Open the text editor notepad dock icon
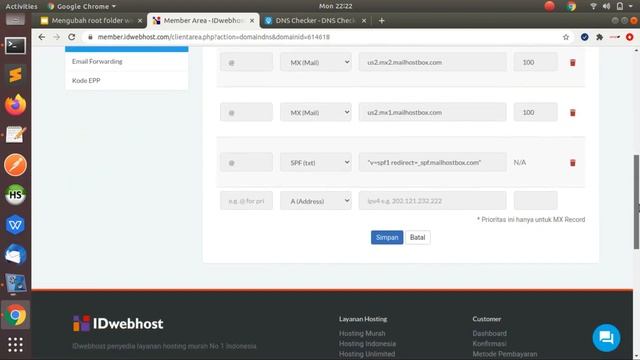Image resolution: width=640 pixels, height=360 pixels. coord(15,135)
